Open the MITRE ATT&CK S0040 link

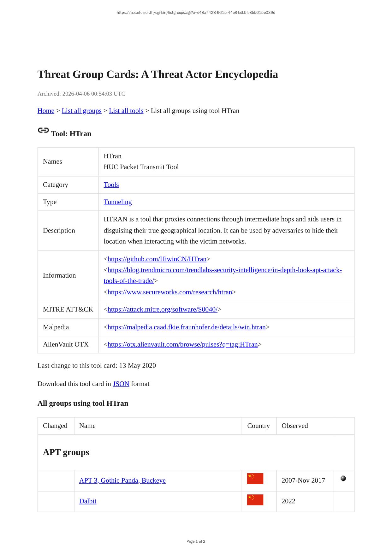(x=162, y=309)
